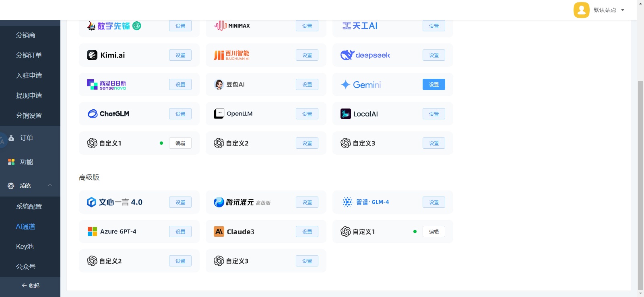Click the 订单 sidebar icon
Screen dimensions: 644x297
pyautogui.click(x=12, y=138)
